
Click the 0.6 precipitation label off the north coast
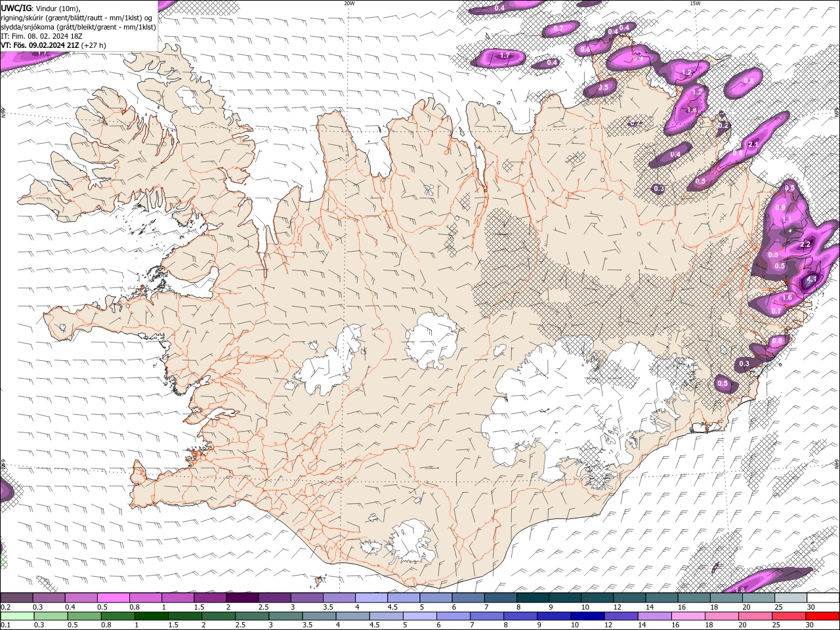pyautogui.click(x=585, y=49)
